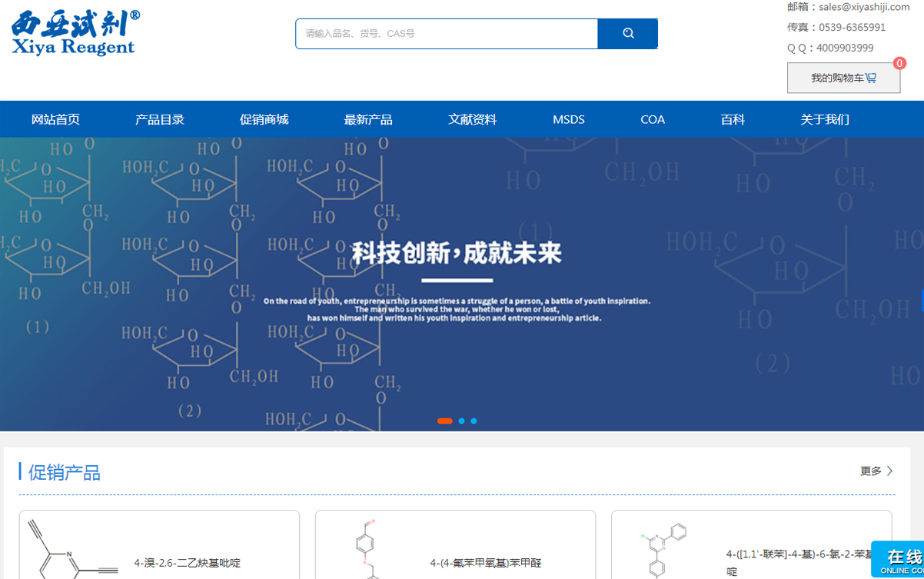
Task: Expand more promotional products (更多)
Action: coord(876,471)
